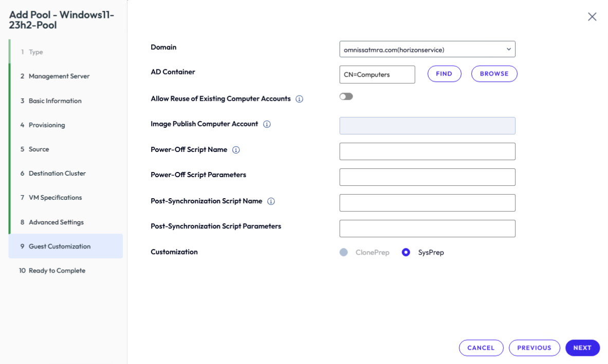Select the SysPrep customization option
608x364 pixels.
[x=406, y=252]
